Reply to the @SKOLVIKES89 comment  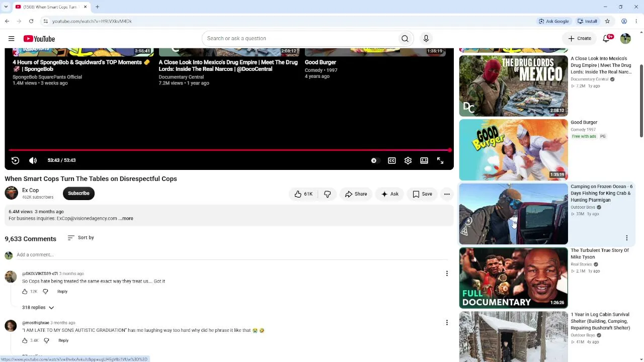[62, 292]
